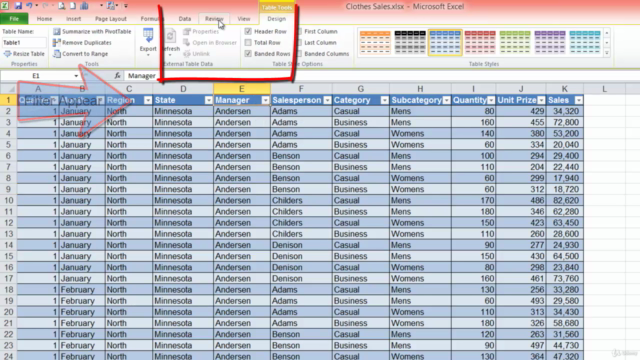640x360 pixels.
Task: Click the external table Properties option
Action: (x=201, y=31)
